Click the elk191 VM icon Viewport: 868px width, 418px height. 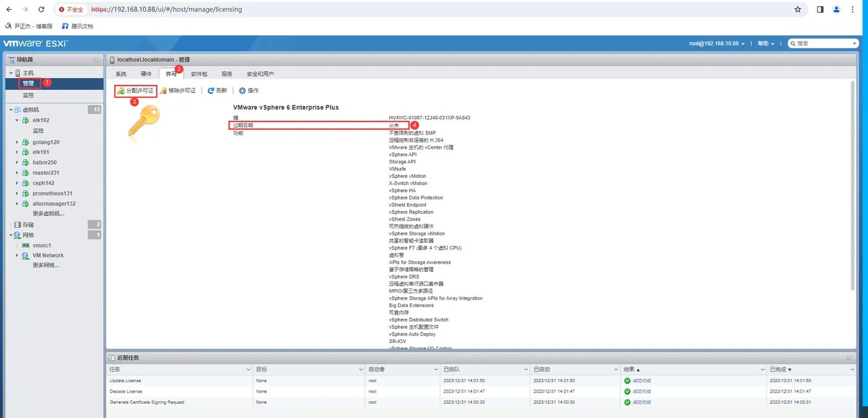coord(26,152)
